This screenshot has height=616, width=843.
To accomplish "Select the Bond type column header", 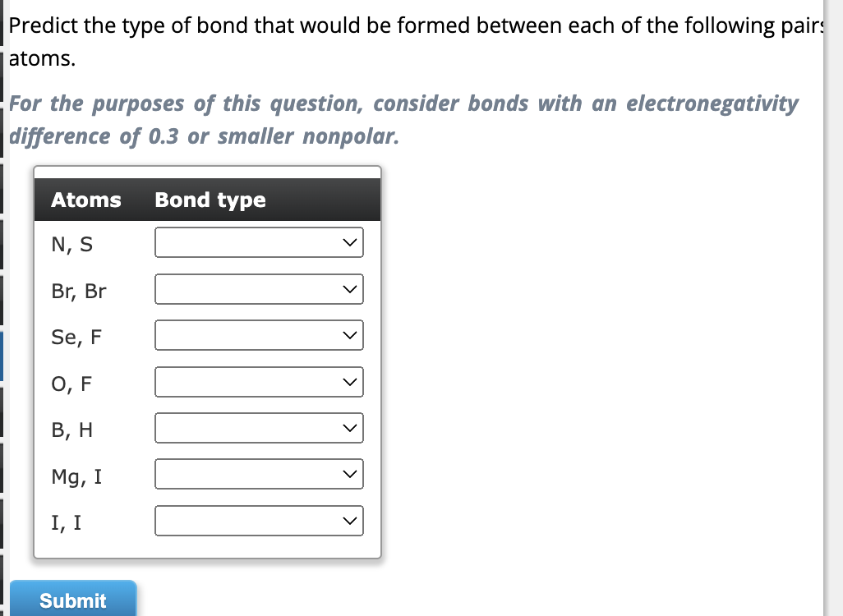I will tap(209, 200).
